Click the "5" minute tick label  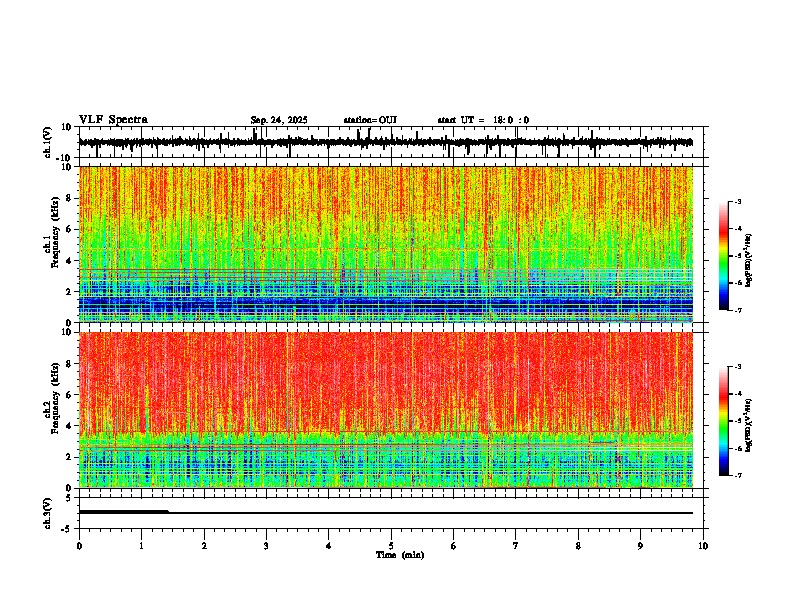coord(391,546)
